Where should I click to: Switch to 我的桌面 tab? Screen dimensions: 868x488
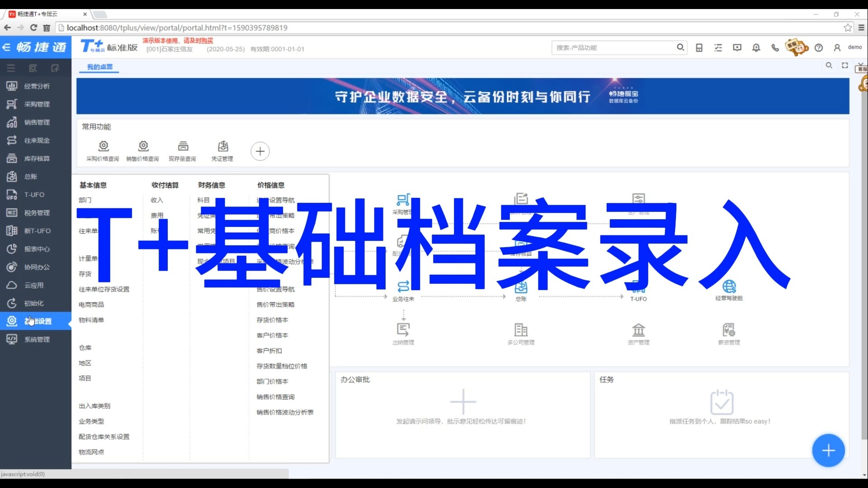point(100,67)
